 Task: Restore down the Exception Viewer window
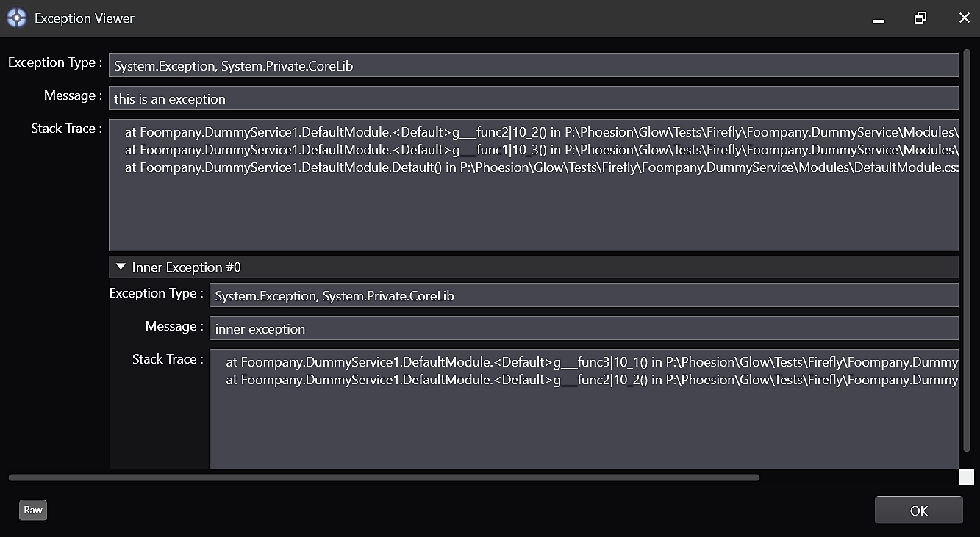point(920,18)
